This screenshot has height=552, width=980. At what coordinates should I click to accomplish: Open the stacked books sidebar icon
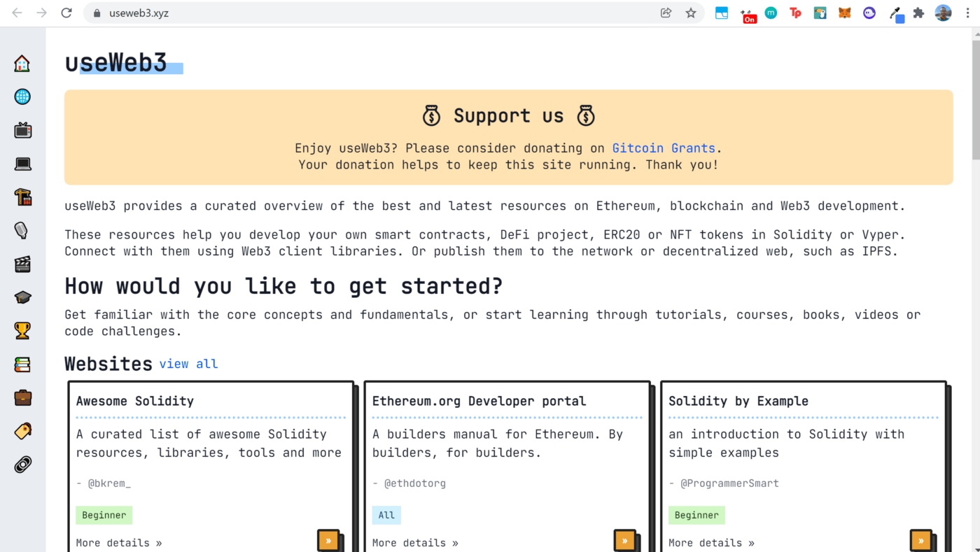(22, 365)
